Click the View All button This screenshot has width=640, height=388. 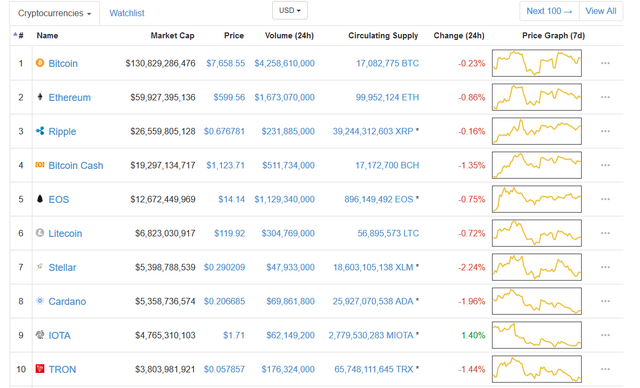pos(601,11)
